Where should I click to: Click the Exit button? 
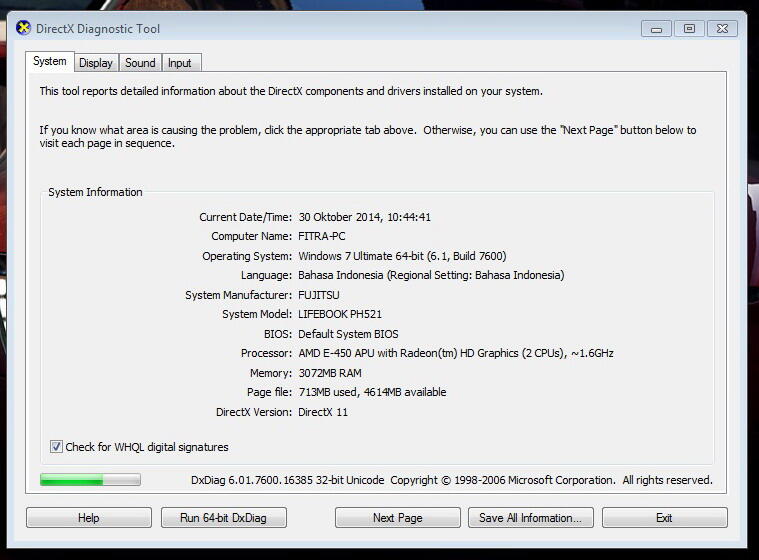click(x=665, y=517)
